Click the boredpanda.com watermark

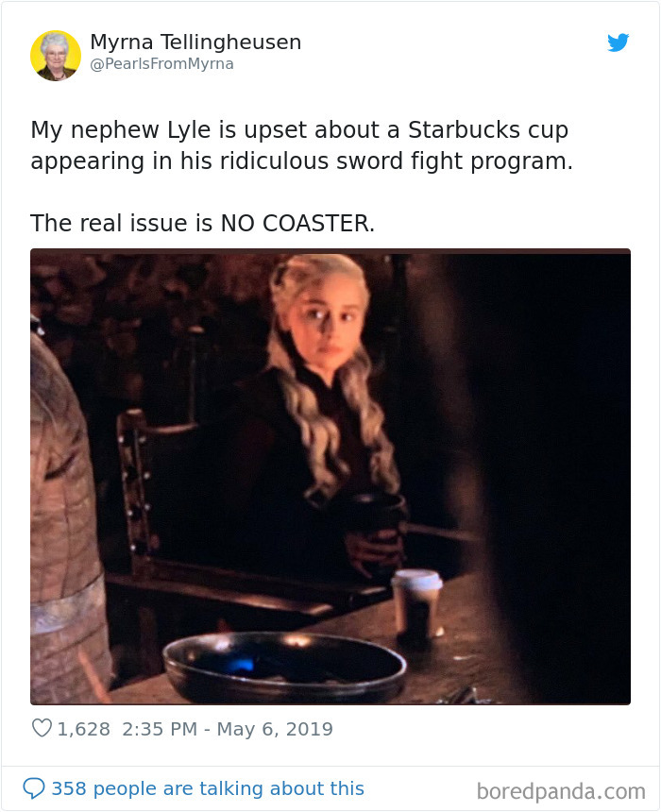561,791
